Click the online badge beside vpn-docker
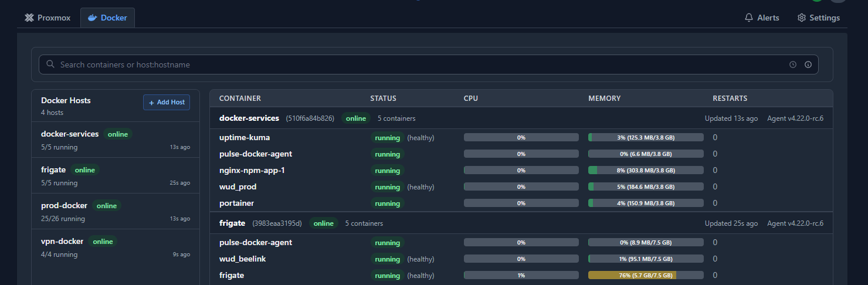Image resolution: width=868 pixels, height=285 pixels. [x=103, y=242]
